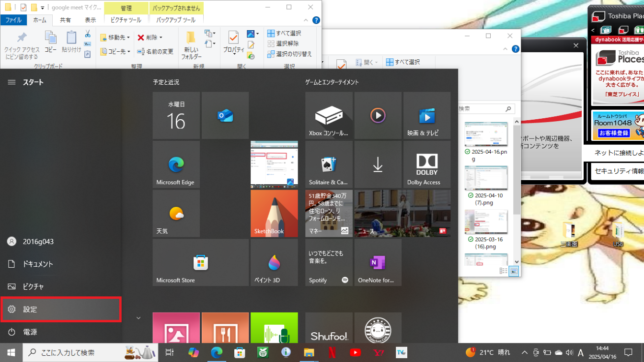This screenshot has height=362, width=644.
Task: Open the Paint 3D (ペイント 3D) tile
Action: pyautogui.click(x=274, y=262)
